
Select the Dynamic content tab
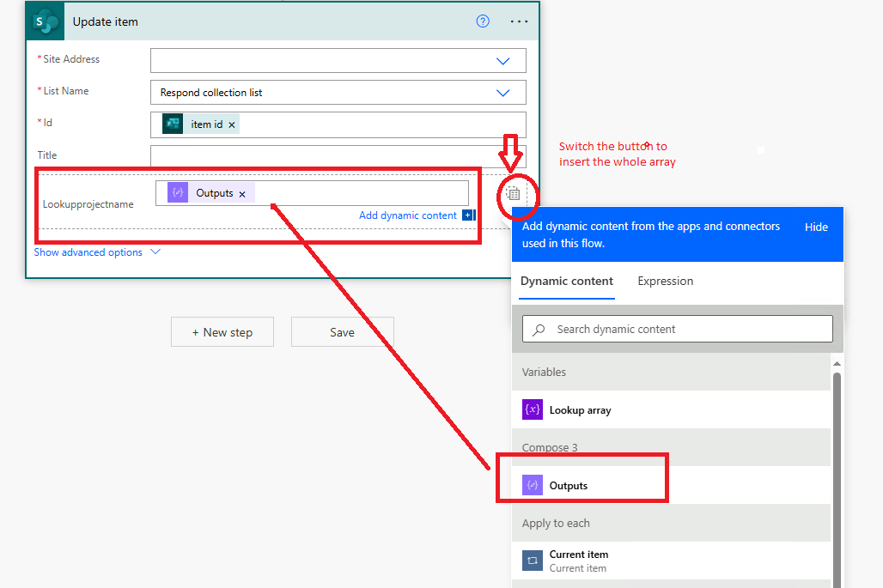click(567, 281)
